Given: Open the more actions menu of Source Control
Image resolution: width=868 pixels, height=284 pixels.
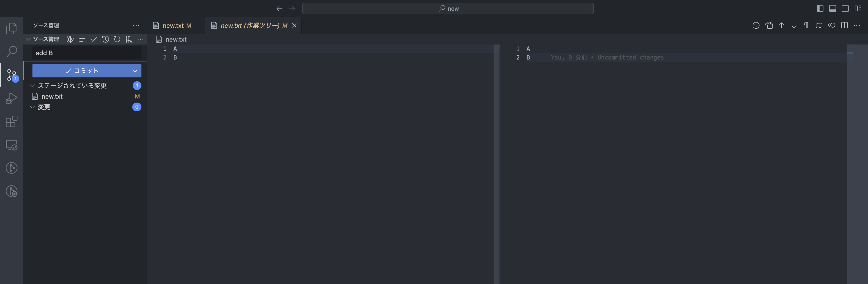Looking at the screenshot, I should tap(140, 39).
